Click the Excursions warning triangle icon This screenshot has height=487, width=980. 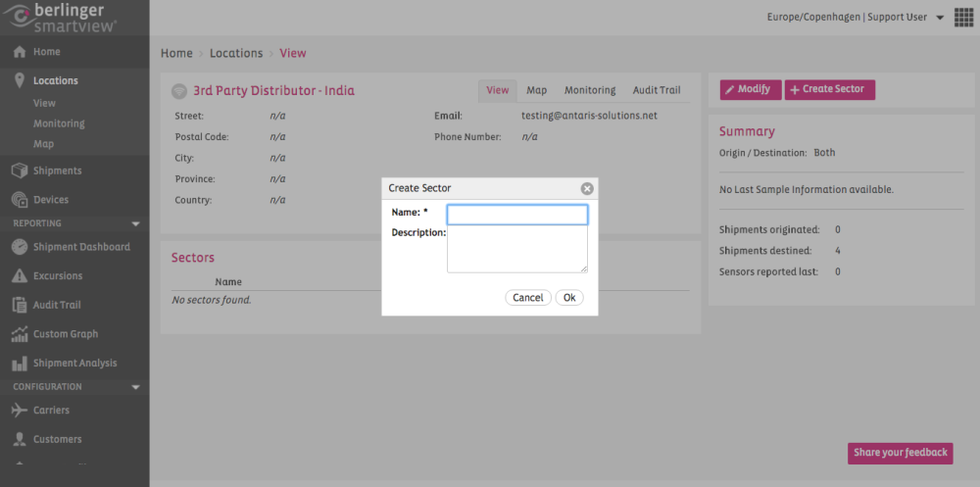click(x=20, y=275)
